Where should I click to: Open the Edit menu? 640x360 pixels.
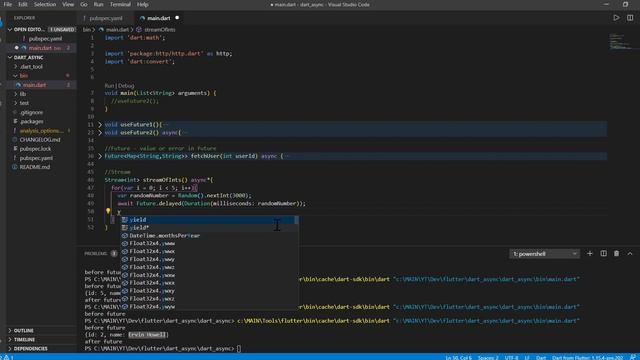click(x=23, y=4)
